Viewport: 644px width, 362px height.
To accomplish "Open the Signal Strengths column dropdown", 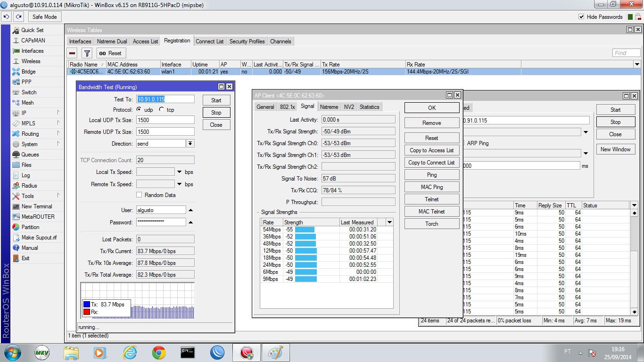I will point(389,222).
